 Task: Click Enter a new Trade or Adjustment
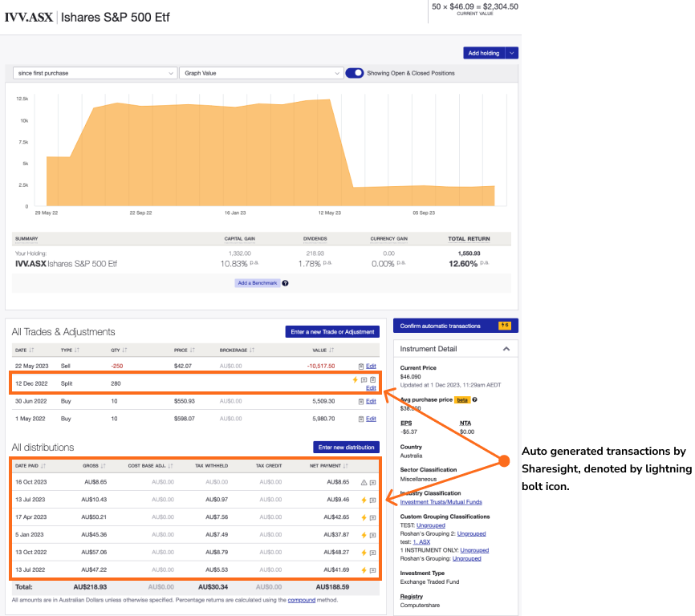pos(332,332)
